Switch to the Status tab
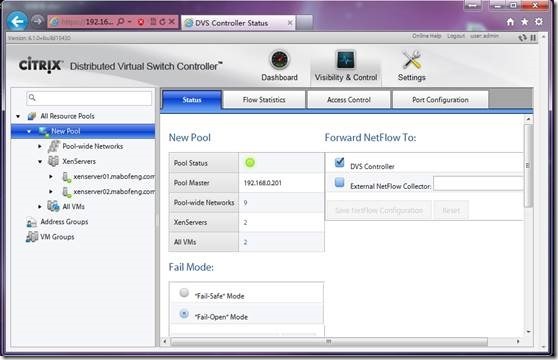Screen dimensions: 558x360 pyautogui.click(x=192, y=100)
